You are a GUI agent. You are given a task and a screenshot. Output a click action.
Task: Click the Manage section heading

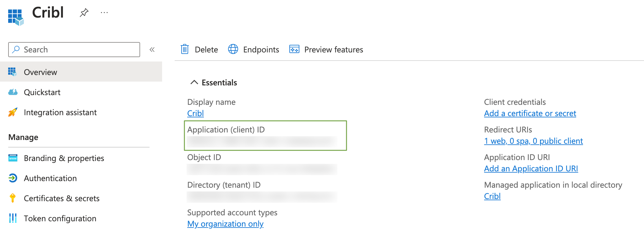tap(23, 137)
